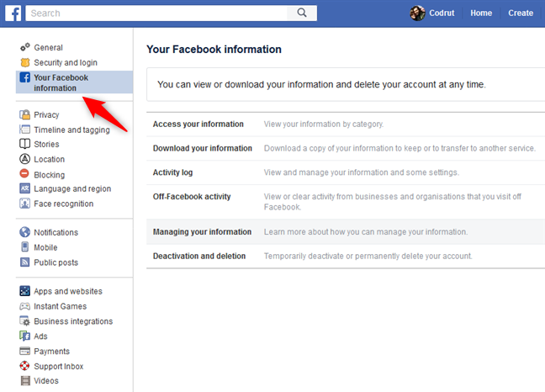Open Blocking settings
This screenshot has height=392, width=545.
pos(50,174)
